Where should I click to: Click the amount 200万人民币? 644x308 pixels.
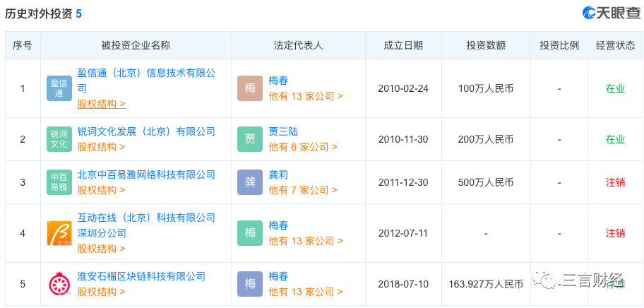[x=486, y=139]
